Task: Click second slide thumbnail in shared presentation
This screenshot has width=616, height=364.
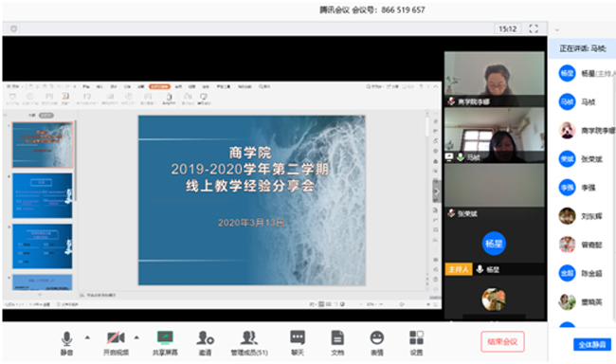Action: click(43, 195)
